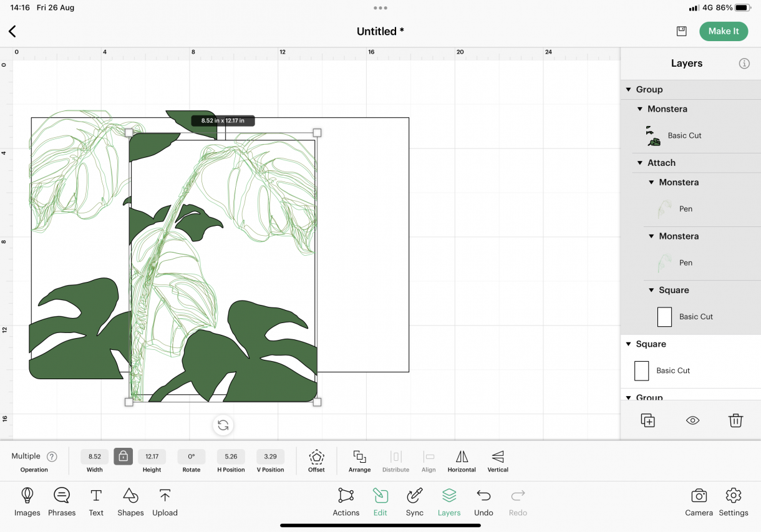This screenshot has height=532, width=761.
Task: Select the white-background Square Basic Cut thumbnail
Action: pos(642,371)
